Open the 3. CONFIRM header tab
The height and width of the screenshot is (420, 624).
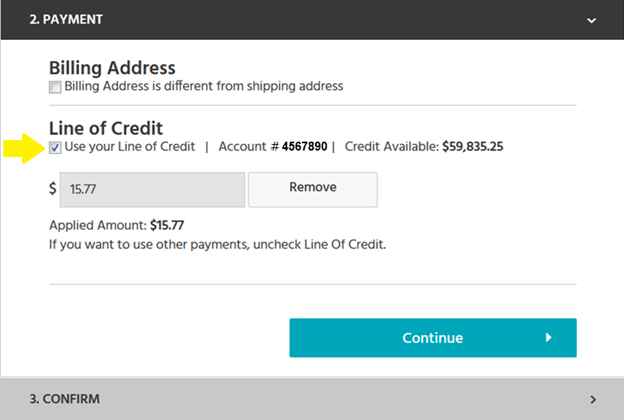coord(312,399)
